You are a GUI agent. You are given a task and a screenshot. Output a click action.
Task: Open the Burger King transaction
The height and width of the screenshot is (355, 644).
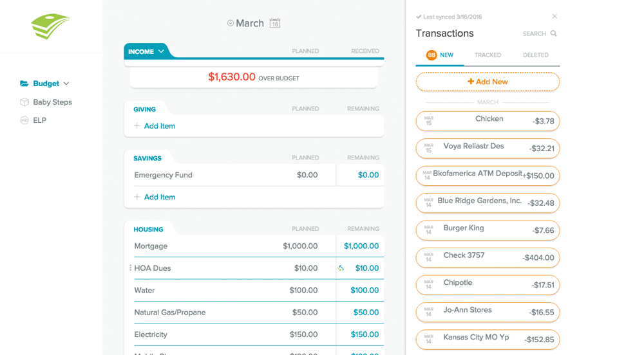(x=488, y=230)
